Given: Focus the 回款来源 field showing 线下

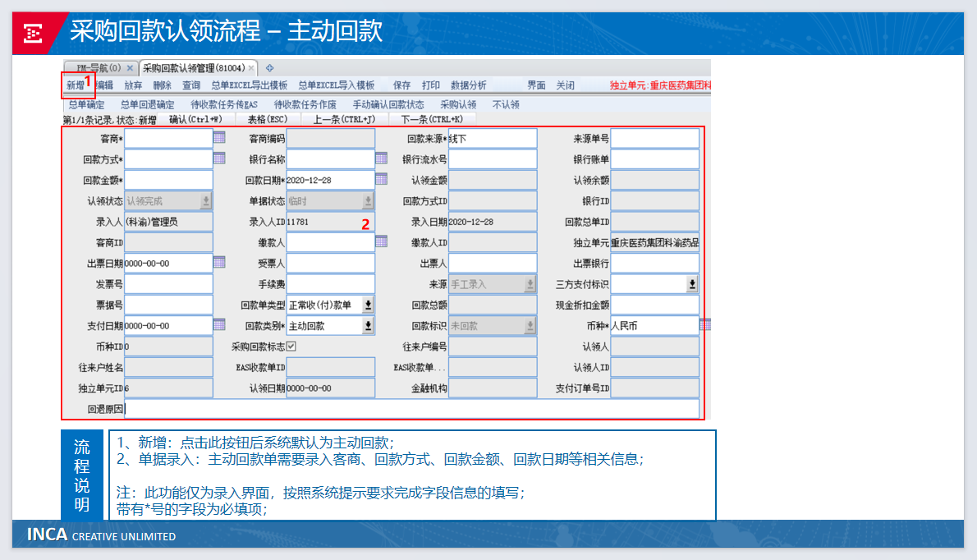Looking at the screenshot, I should (493, 138).
